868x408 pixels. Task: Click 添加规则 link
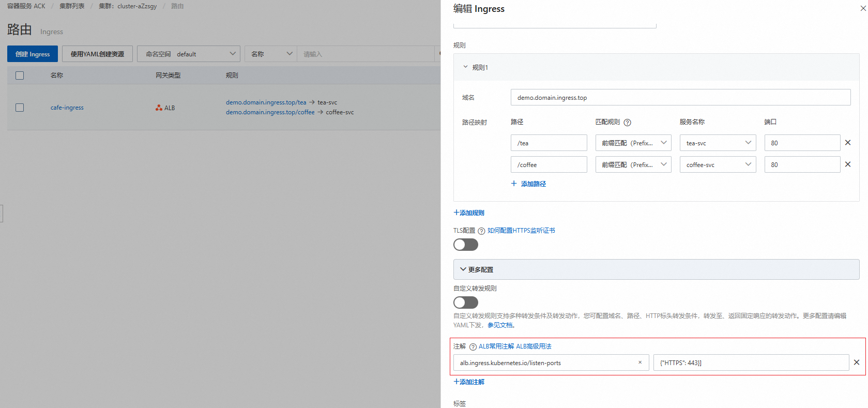[469, 213]
